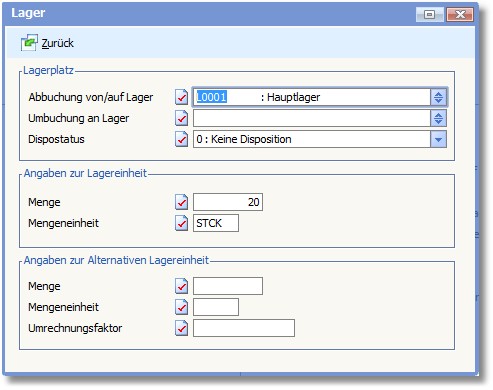Click checkmark icon beside Dispostatus
This screenshot has width=493, height=390.
click(181, 139)
